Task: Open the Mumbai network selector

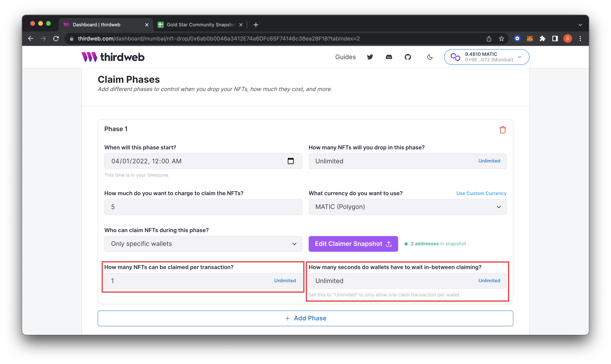Action: tap(486, 57)
